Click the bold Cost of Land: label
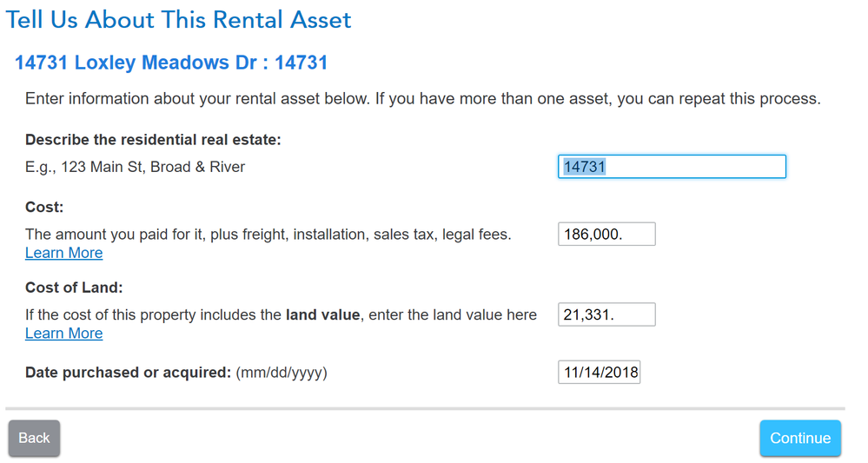The width and height of the screenshot is (868, 463). pos(74,288)
